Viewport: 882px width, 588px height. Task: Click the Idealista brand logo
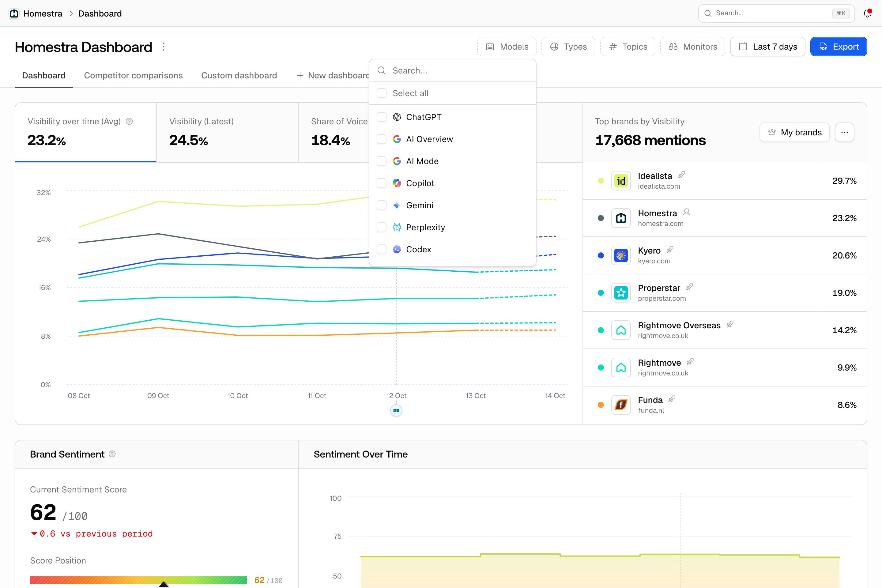(621, 181)
